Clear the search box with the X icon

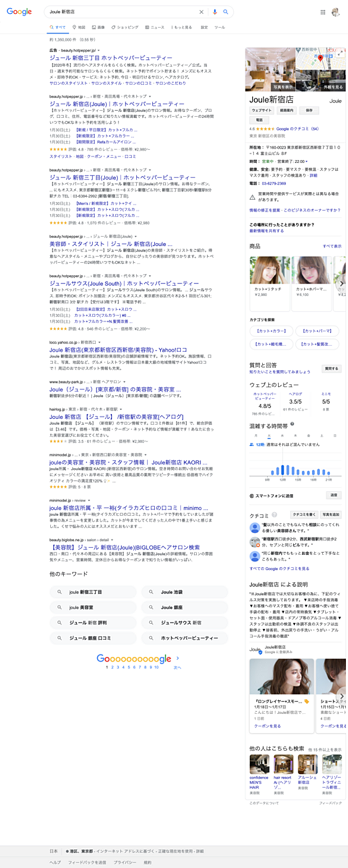(x=201, y=12)
